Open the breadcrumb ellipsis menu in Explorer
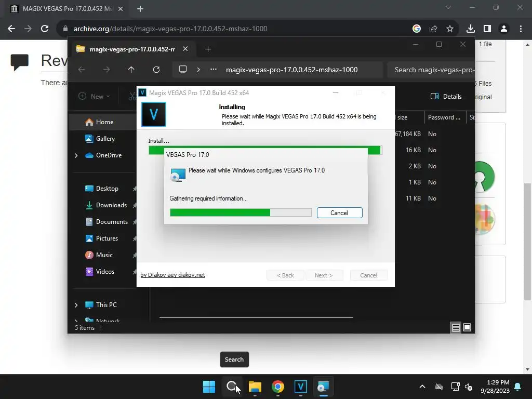 (x=214, y=69)
